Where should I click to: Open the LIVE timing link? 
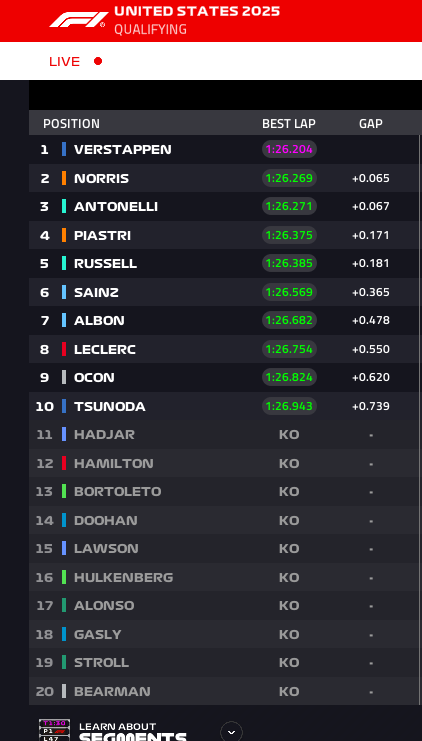click(64, 61)
